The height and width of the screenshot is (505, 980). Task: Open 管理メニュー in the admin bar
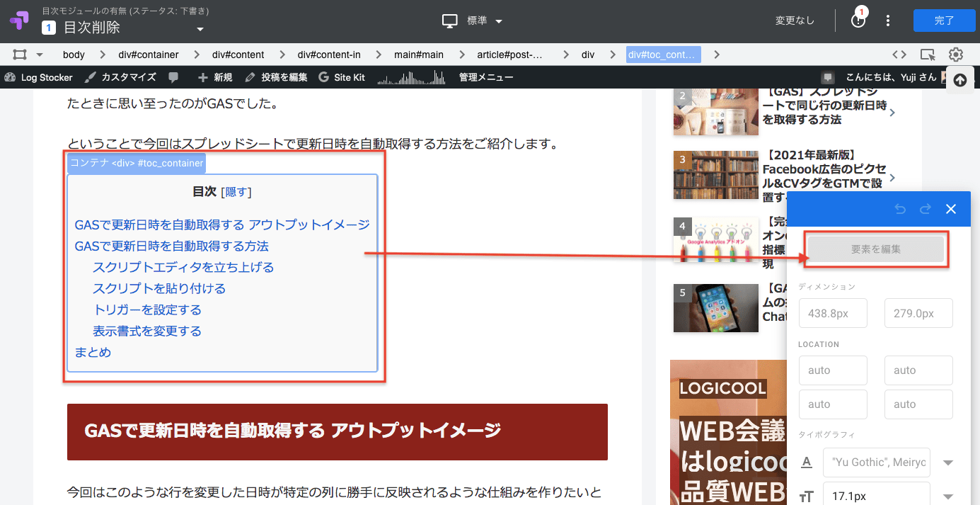(486, 77)
